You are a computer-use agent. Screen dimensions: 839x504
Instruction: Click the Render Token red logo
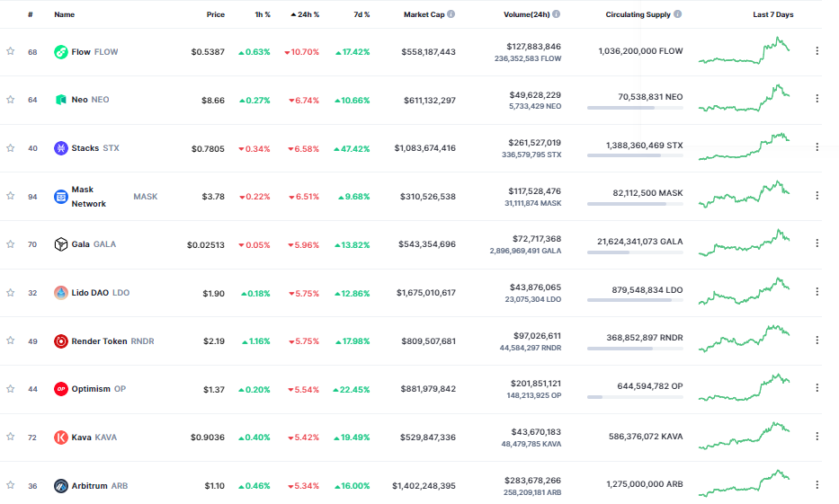pos(61,341)
